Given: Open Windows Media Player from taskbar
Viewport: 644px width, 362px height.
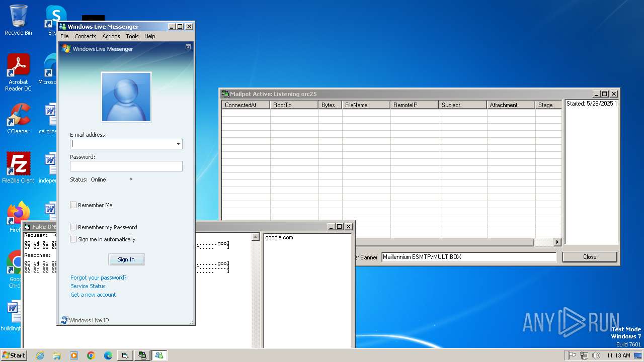Looking at the screenshot, I should click(x=74, y=355).
